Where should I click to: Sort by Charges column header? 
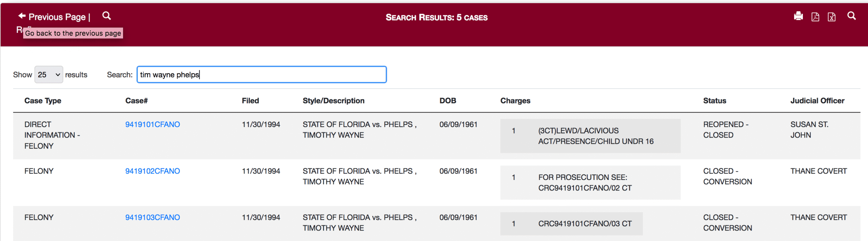[515, 101]
